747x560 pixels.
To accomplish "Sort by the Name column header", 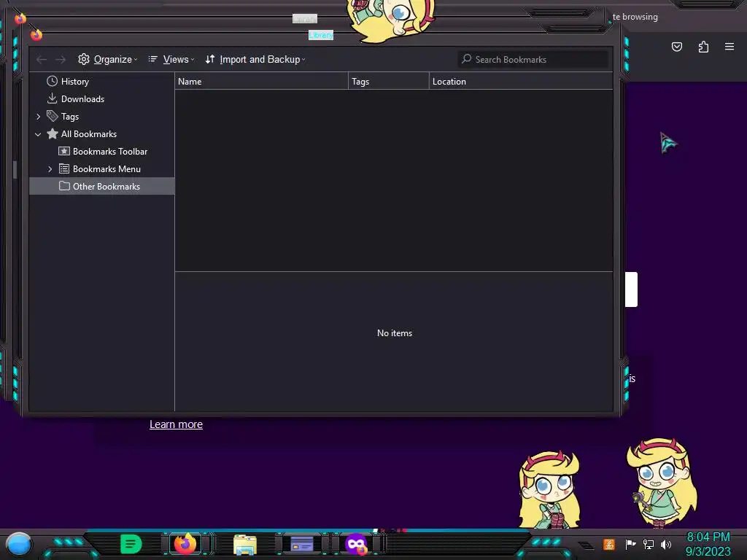I will tap(262, 82).
